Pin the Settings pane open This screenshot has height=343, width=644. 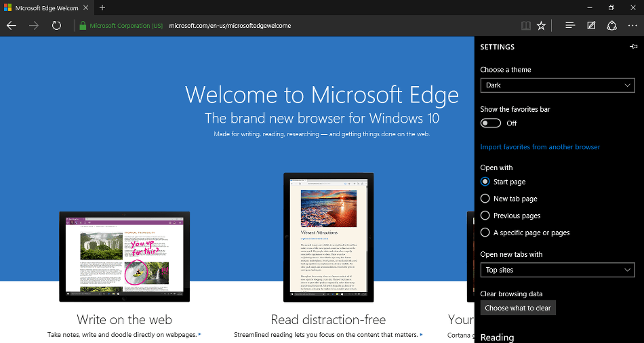click(x=633, y=47)
